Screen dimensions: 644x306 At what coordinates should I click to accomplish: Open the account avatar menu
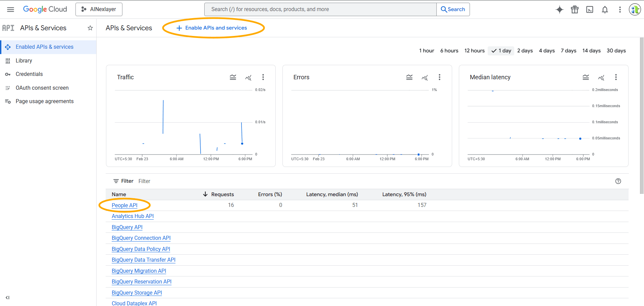pyautogui.click(x=635, y=9)
